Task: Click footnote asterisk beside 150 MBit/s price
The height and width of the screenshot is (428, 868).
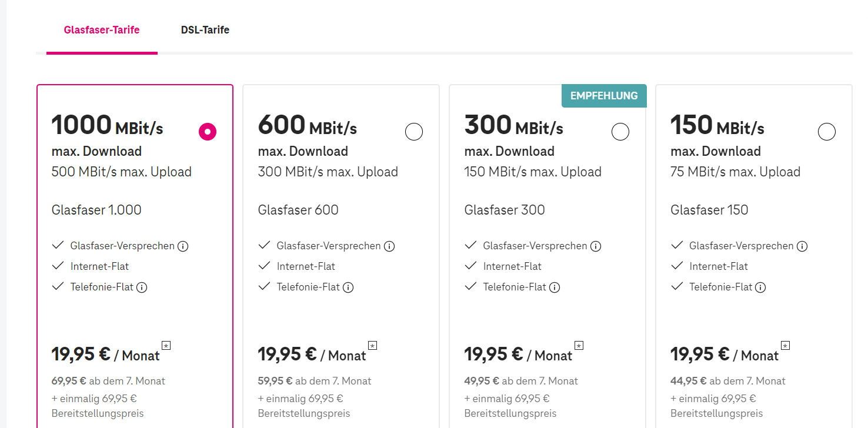Action: coord(786,345)
